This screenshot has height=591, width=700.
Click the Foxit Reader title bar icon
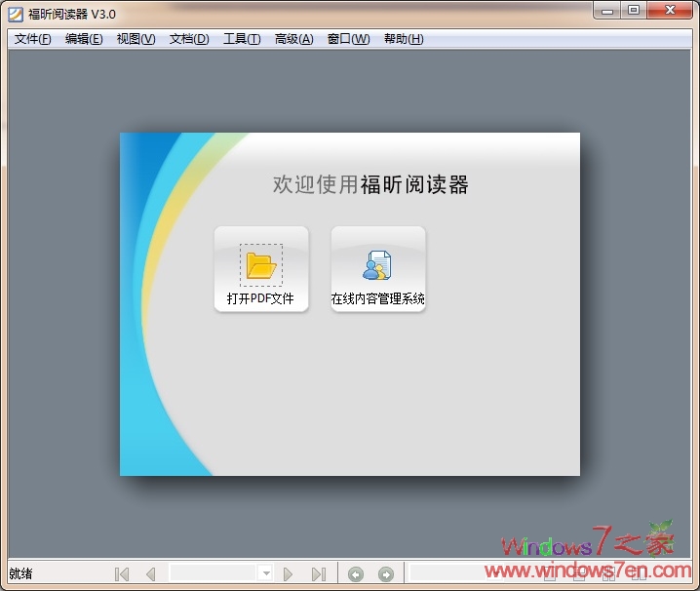tap(15, 14)
